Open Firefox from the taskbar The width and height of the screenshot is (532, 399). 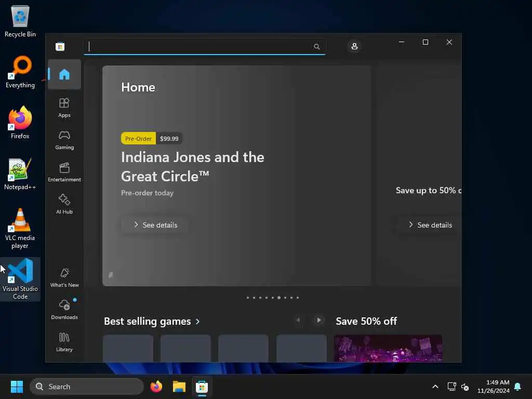point(156,387)
